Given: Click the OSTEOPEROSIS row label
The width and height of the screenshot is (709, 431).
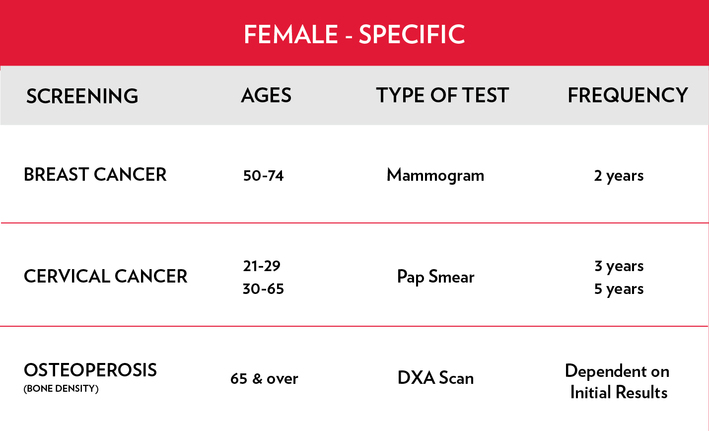Looking at the screenshot, I should (91, 370).
